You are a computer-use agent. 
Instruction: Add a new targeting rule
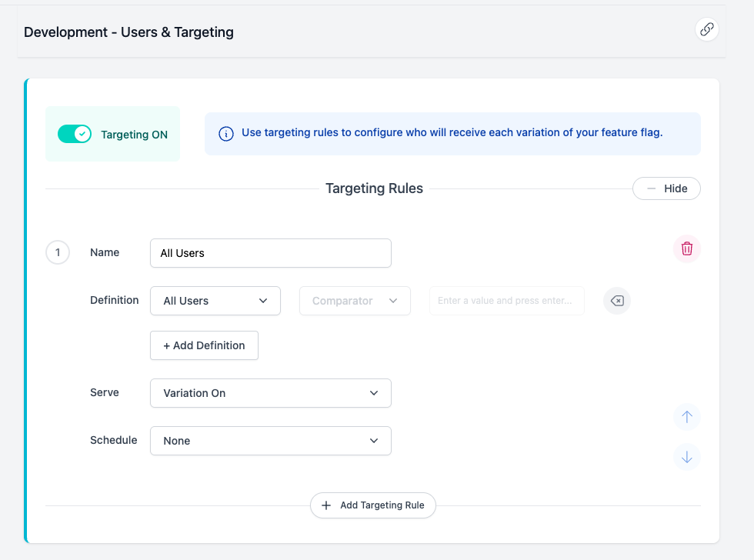coord(373,505)
